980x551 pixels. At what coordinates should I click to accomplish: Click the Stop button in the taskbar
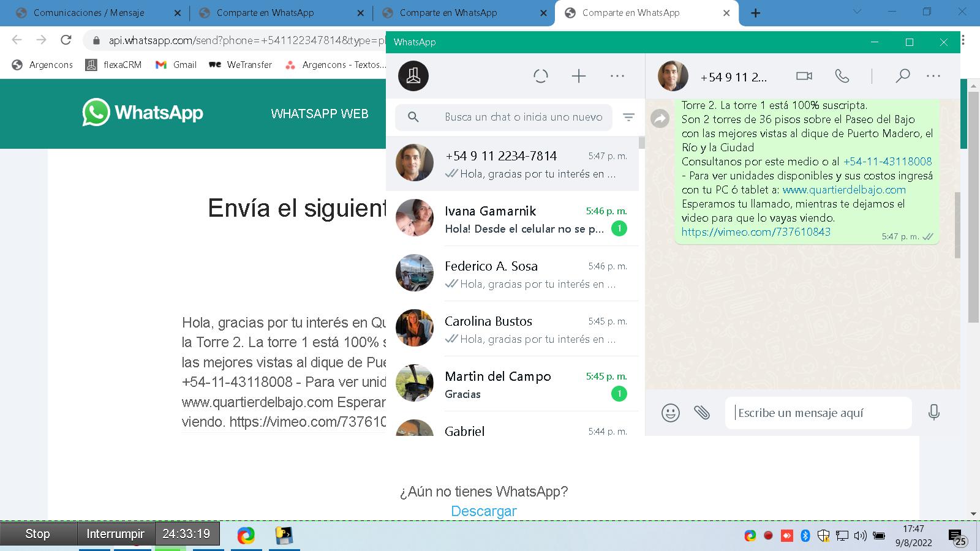coord(38,534)
